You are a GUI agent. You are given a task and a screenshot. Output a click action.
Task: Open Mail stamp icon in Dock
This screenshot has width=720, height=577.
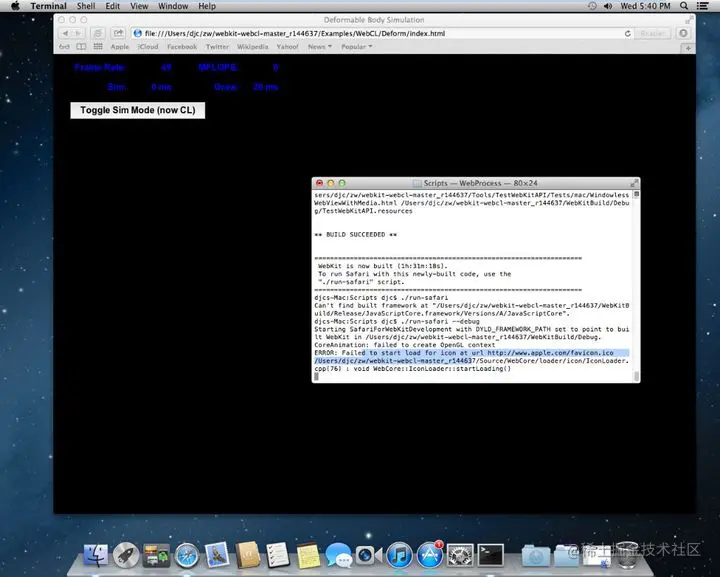click(217, 555)
